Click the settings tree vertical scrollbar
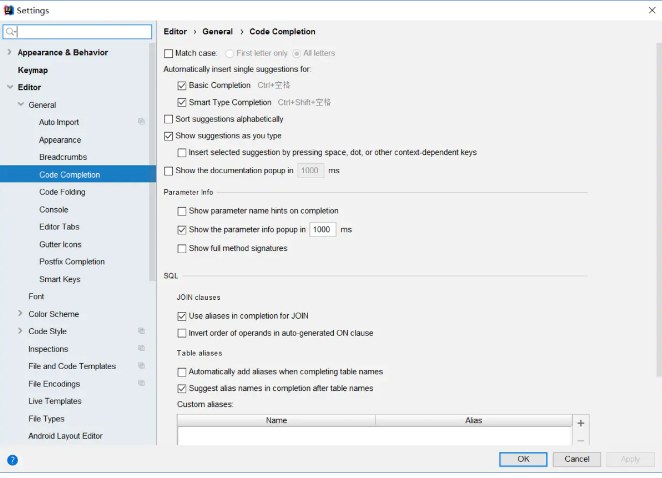Screen dimensions: 662x478 click(x=152, y=162)
